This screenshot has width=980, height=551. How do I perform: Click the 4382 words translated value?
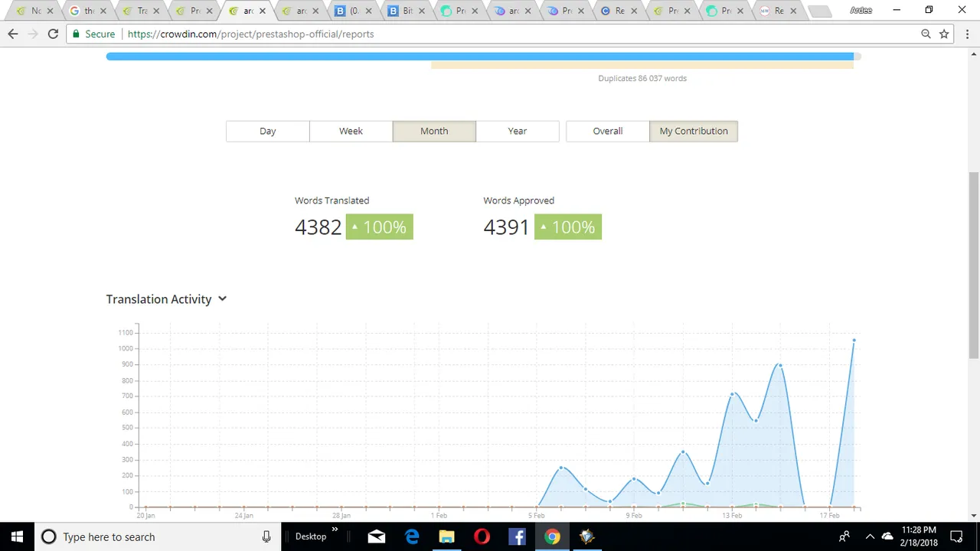[x=318, y=227]
